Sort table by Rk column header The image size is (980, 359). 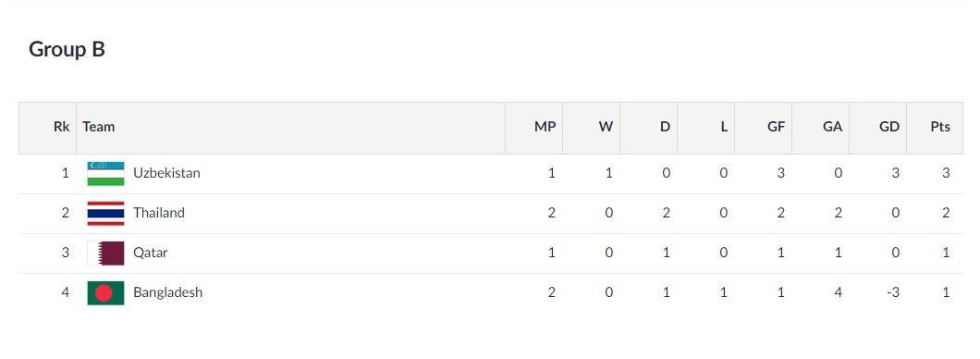click(61, 127)
